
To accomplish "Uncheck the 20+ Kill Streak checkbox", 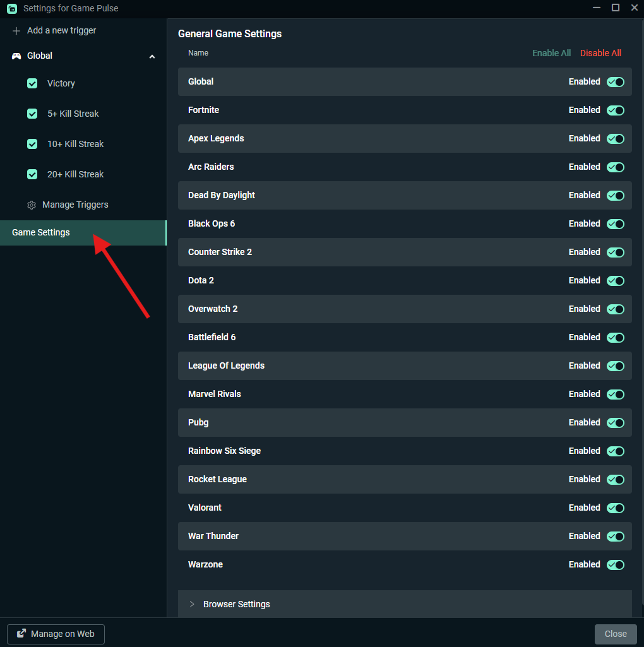I will click(32, 174).
